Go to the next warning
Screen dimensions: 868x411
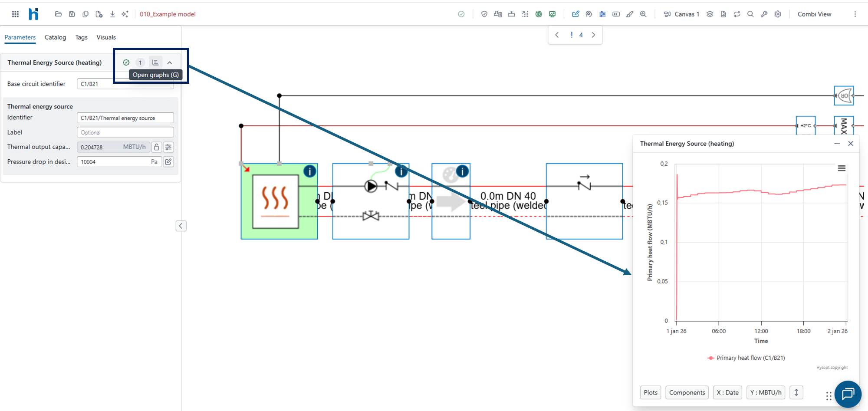pyautogui.click(x=593, y=35)
